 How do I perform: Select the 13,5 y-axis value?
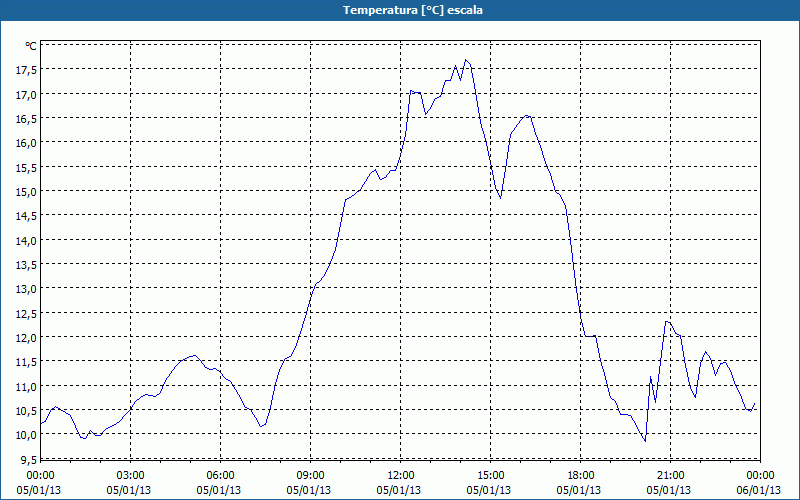pyautogui.click(x=26, y=265)
